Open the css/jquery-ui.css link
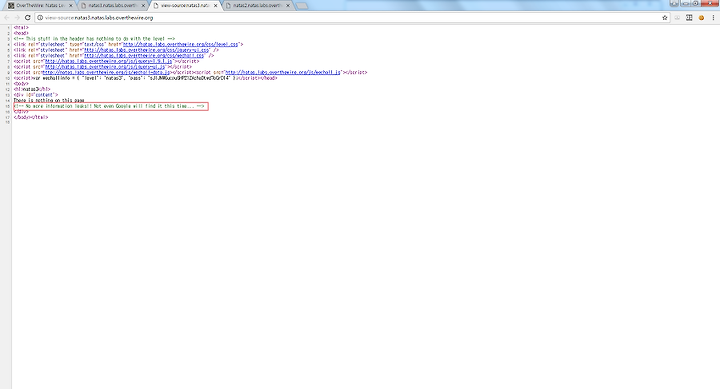The image size is (720, 389). (146, 50)
